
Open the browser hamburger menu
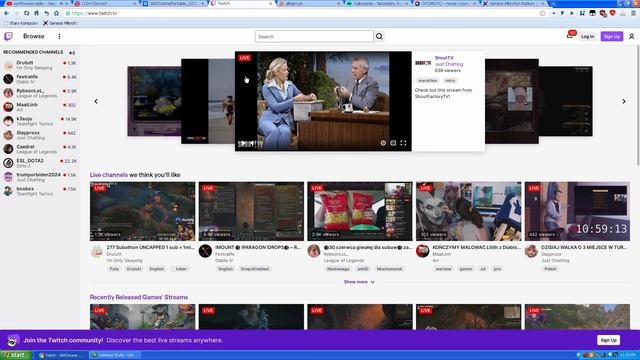tap(633, 13)
